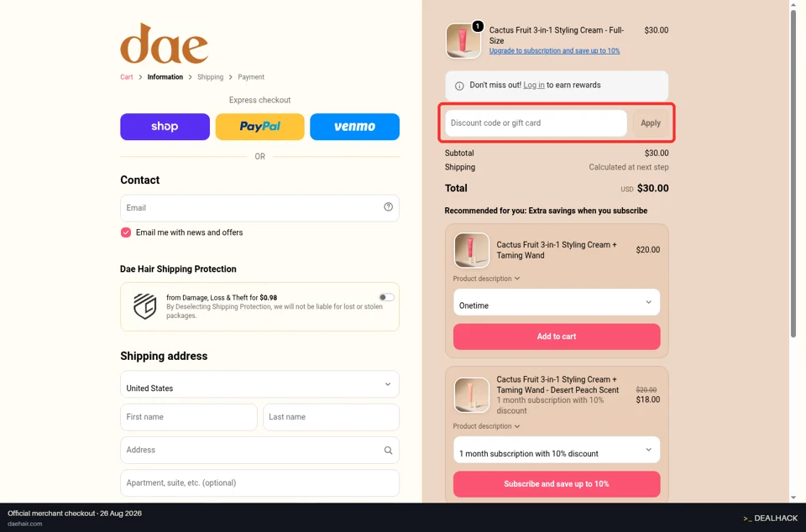
Task: Select the Payment breadcrumb step
Action: pyautogui.click(x=251, y=77)
